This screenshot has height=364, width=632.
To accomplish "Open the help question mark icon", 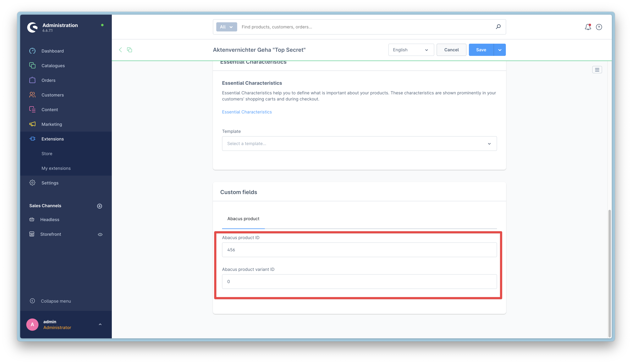I will tap(599, 27).
